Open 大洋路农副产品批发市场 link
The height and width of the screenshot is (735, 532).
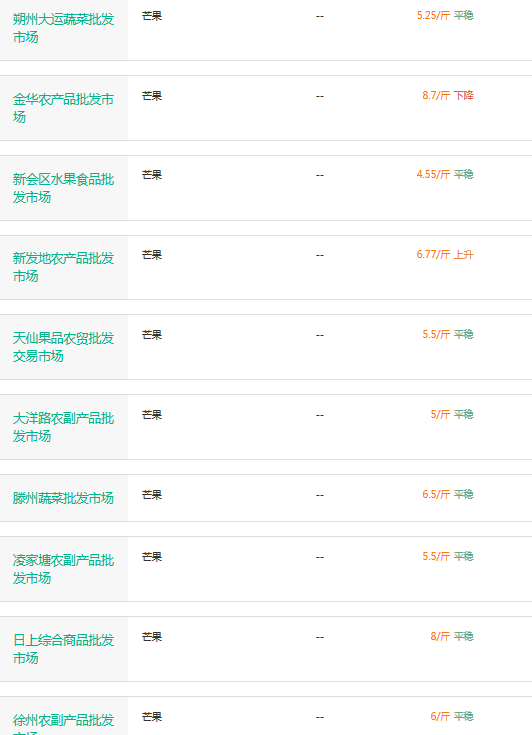(x=63, y=427)
